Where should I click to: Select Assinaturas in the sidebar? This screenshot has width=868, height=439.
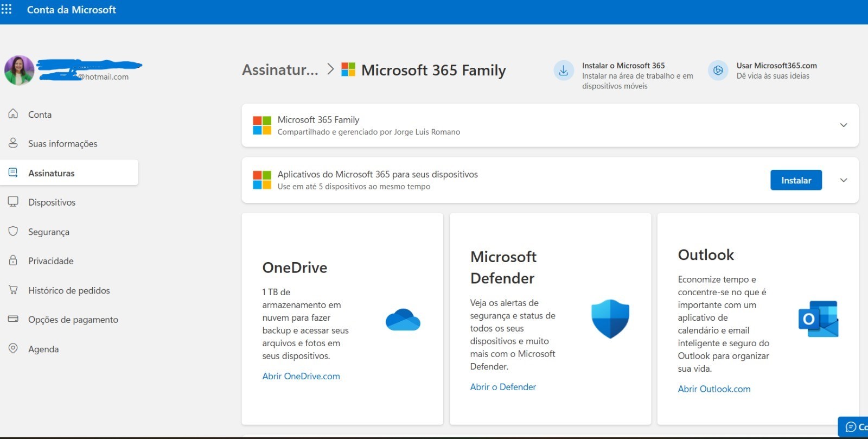click(69, 173)
